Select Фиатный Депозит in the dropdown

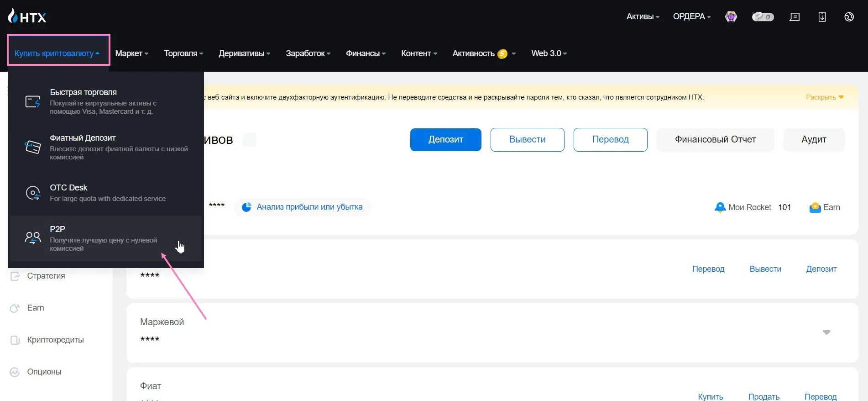[106, 147]
